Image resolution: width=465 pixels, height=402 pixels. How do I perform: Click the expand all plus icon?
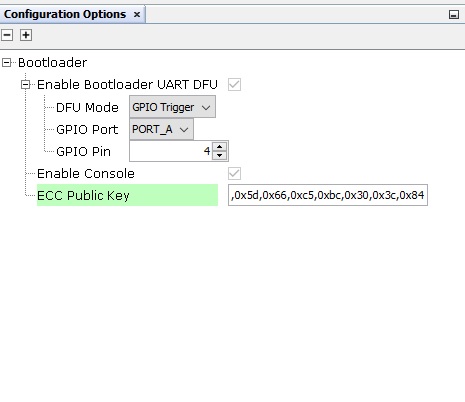point(26,35)
